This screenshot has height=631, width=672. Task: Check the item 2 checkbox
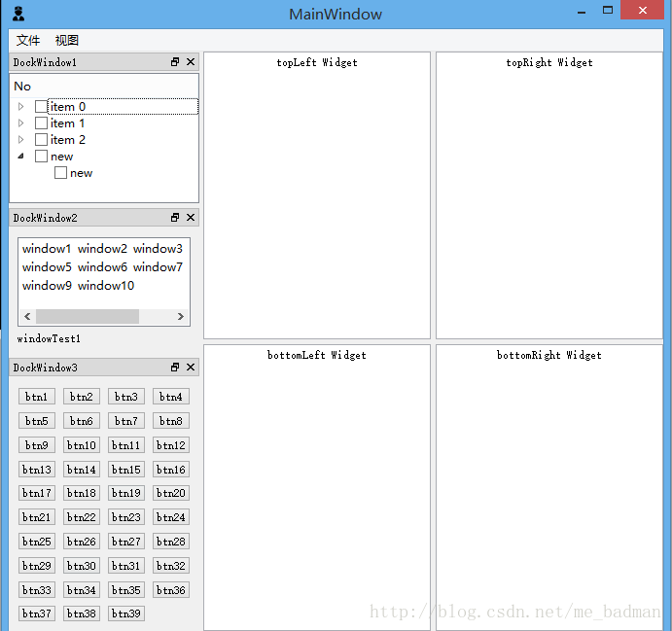[x=41, y=139]
